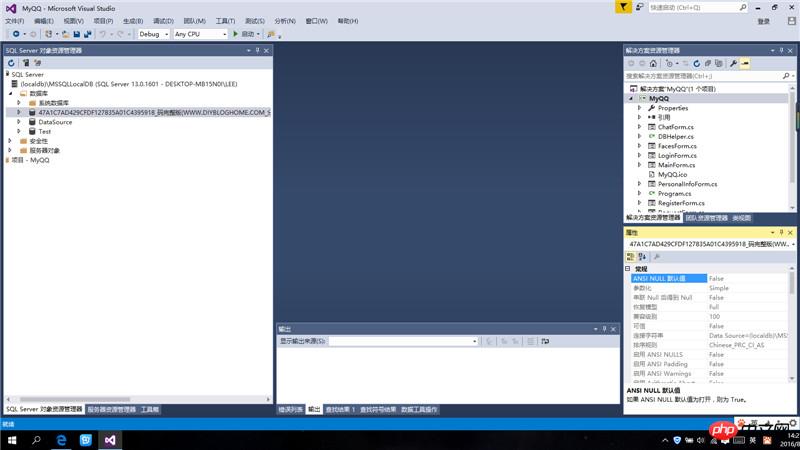Viewport: 800px width, 450px height.
Task: Toggle Preview Selected Items in Solution Explorer
Action: [x=745, y=63]
